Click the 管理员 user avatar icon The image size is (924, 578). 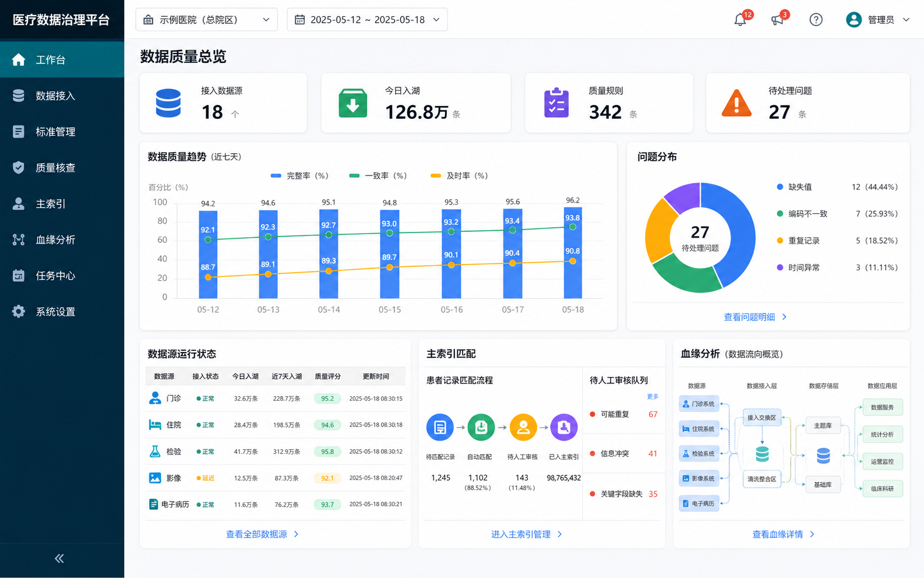854,20
